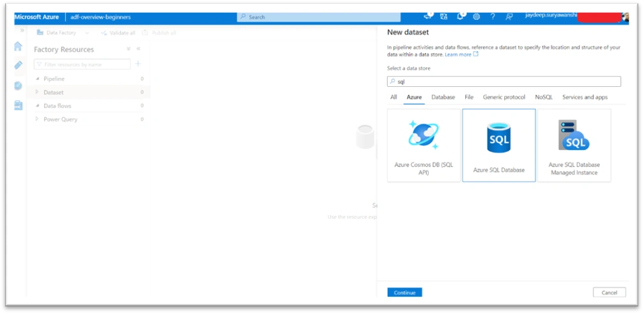Open the help question mark icon
The height and width of the screenshot is (314, 644).
(x=493, y=17)
